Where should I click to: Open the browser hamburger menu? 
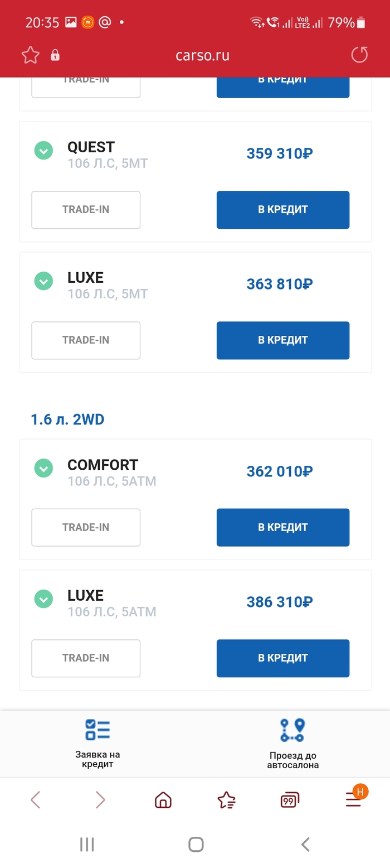[353, 799]
